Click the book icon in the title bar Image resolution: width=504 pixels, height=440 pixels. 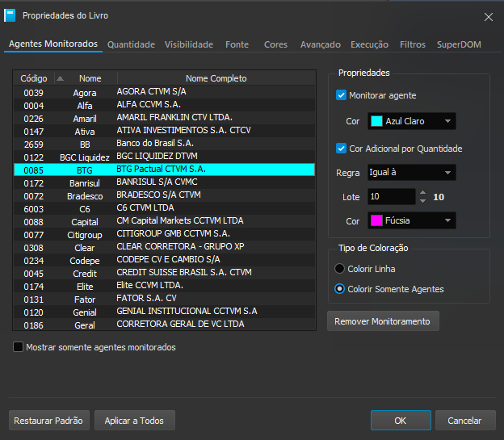click(10, 15)
